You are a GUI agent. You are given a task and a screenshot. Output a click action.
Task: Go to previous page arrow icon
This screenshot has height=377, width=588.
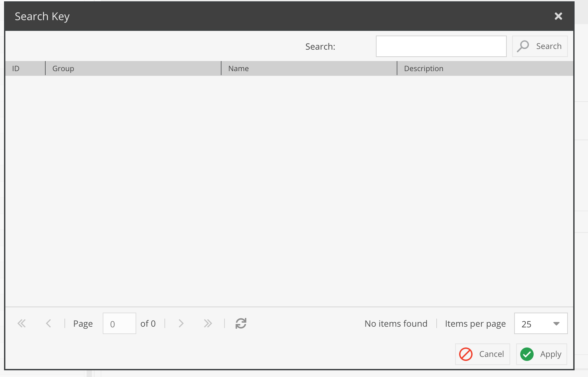pyautogui.click(x=48, y=323)
